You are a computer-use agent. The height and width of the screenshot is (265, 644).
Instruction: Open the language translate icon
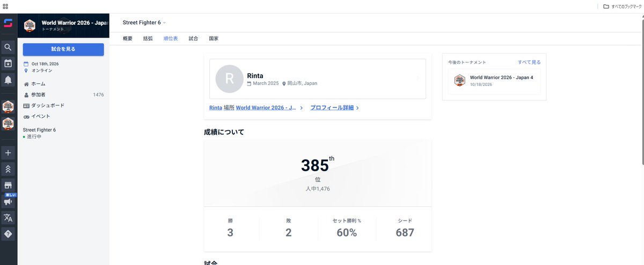8,218
